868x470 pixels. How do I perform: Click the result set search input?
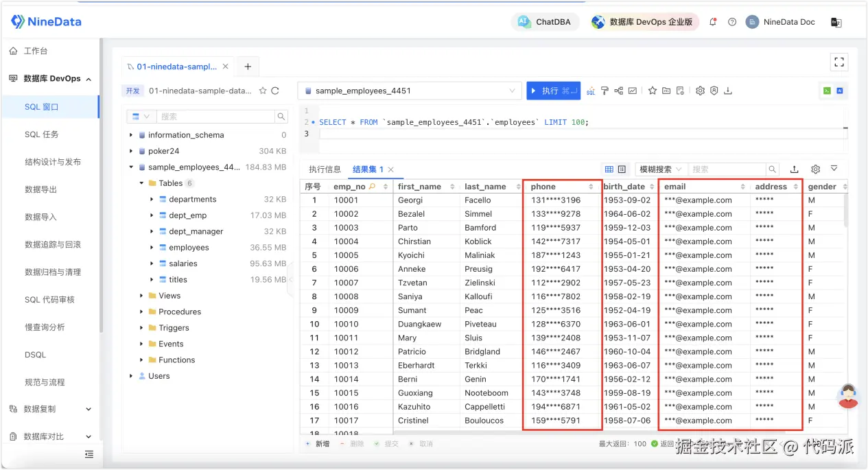point(727,169)
